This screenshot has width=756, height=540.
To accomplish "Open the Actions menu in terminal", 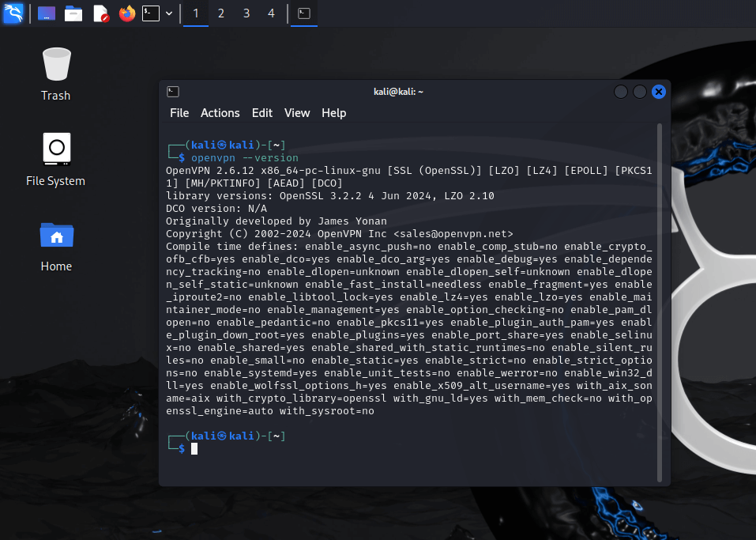I will [220, 113].
